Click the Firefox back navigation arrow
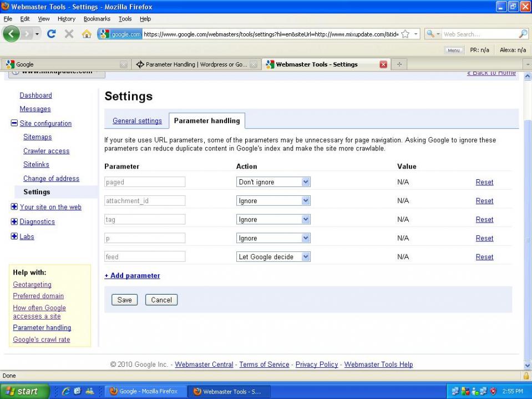Image resolution: width=532 pixels, height=399 pixels. coord(11,34)
